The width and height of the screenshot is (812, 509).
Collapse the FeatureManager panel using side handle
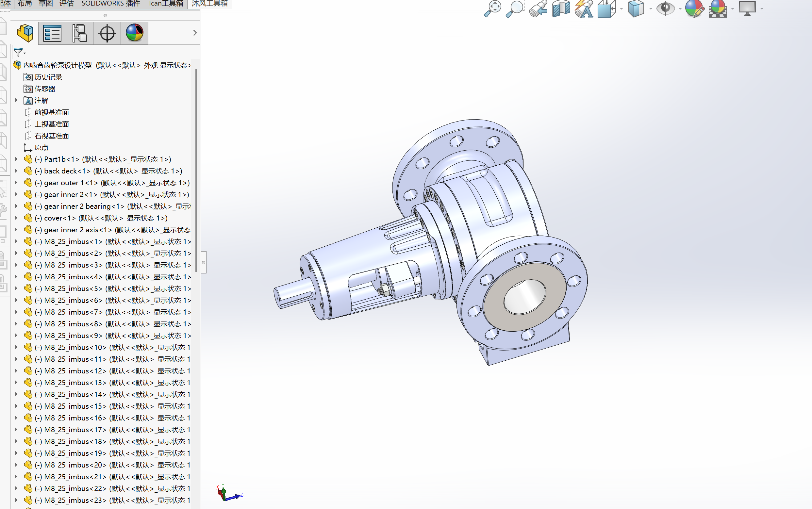pyautogui.click(x=203, y=262)
